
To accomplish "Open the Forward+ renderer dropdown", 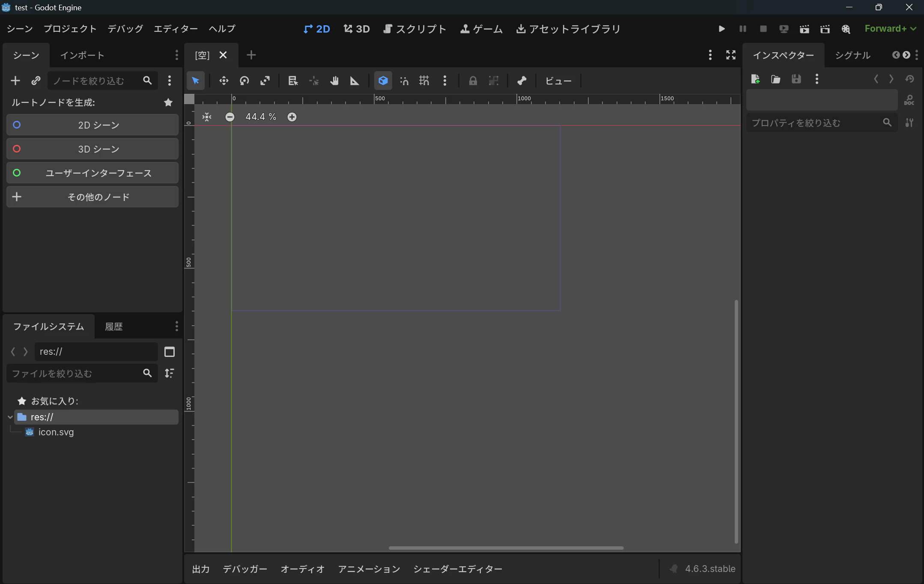I will (890, 29).
